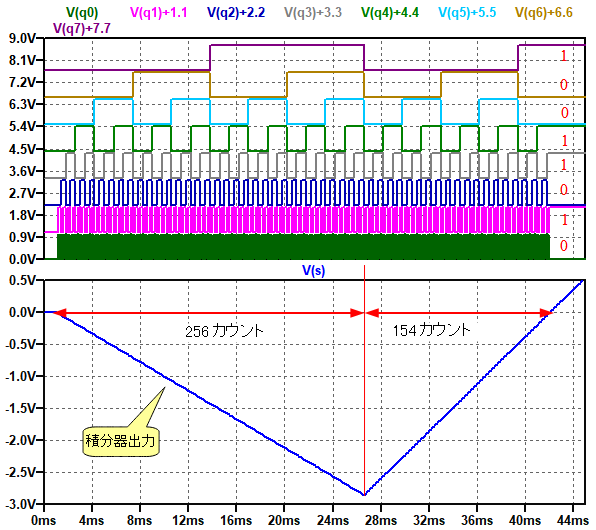Click the V(q3)+3.3 gray trace label
Image resolution: width=596 pixels, height=530 pixels.
(x=313, y=13)
